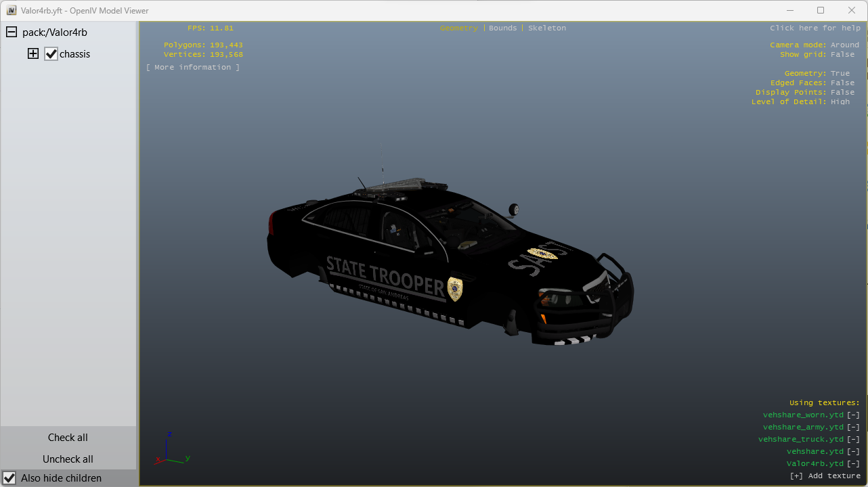The image size is (868, 487).
Task: Switch to the Bounds view tab
Action: [x=502, y=28]
